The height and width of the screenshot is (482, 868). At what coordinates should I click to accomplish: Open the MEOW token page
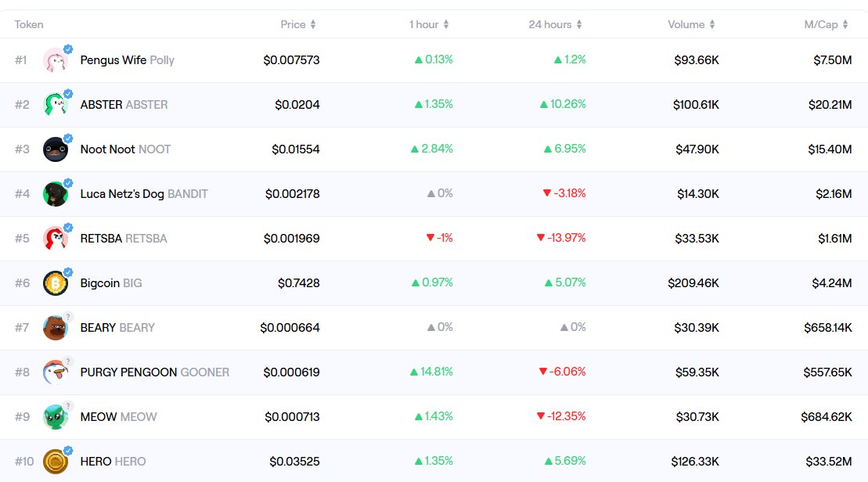[x=118, y=417]
